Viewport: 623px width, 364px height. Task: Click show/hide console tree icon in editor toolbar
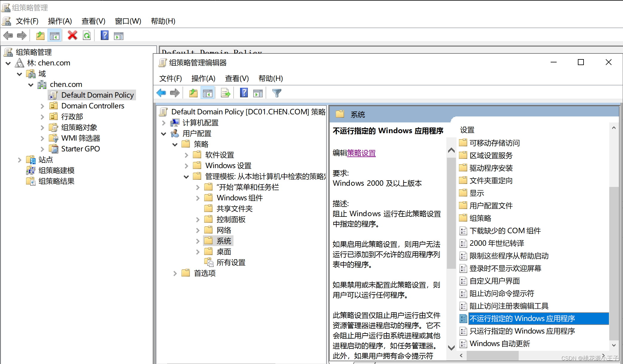click(x=207, y=93)
